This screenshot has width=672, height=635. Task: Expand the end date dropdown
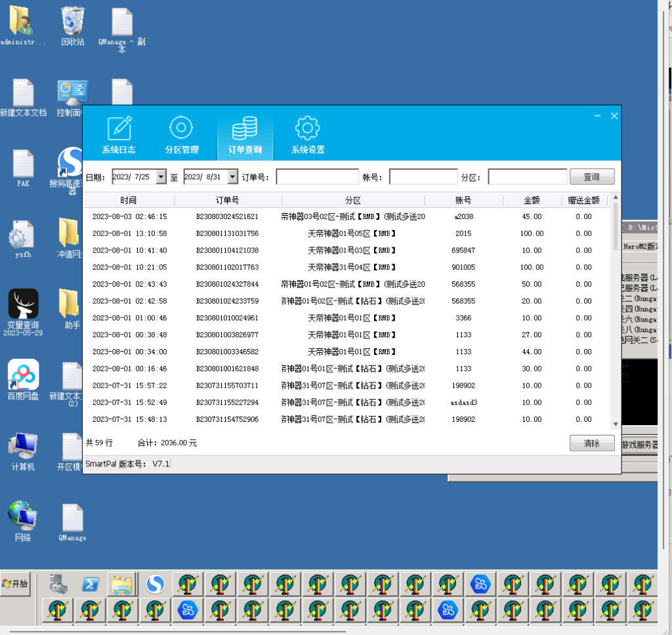click(x=232, y=177)
